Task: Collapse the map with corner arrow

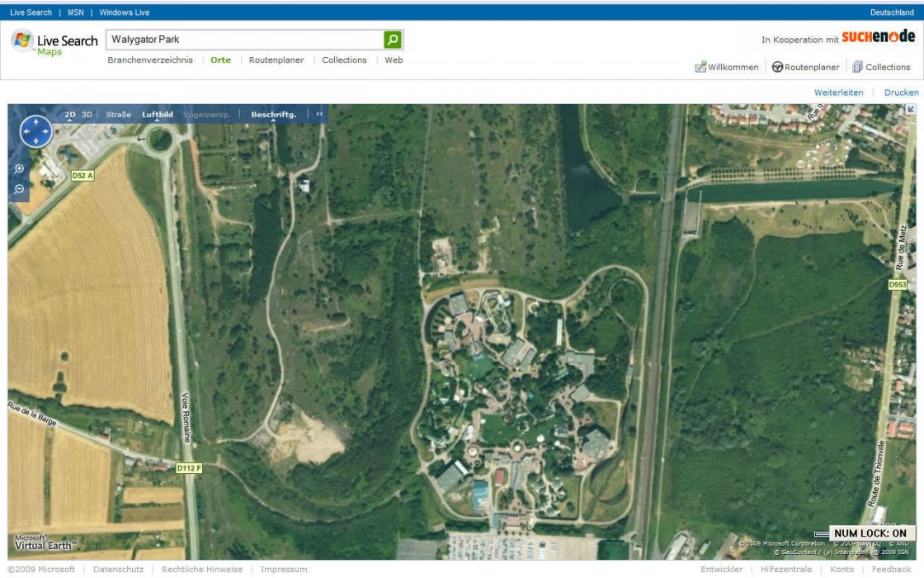Action: click(911, 110)
